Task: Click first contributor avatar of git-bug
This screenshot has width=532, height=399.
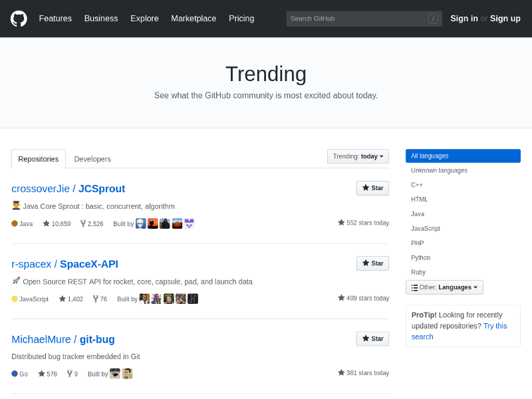Action: pos(115,374)
